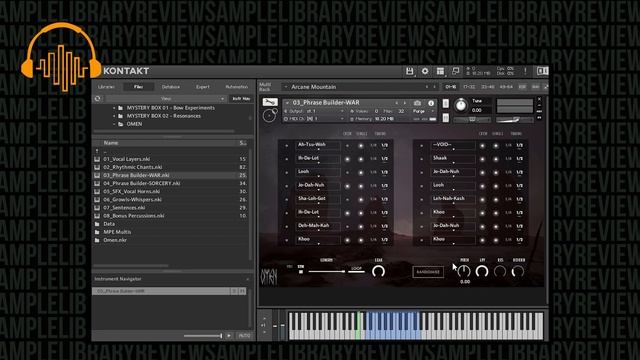This screenshot has width=640, height=360.
Task: Toggle first dot for Deh-Mah-Kah row
Action: [x=347, y=227]
